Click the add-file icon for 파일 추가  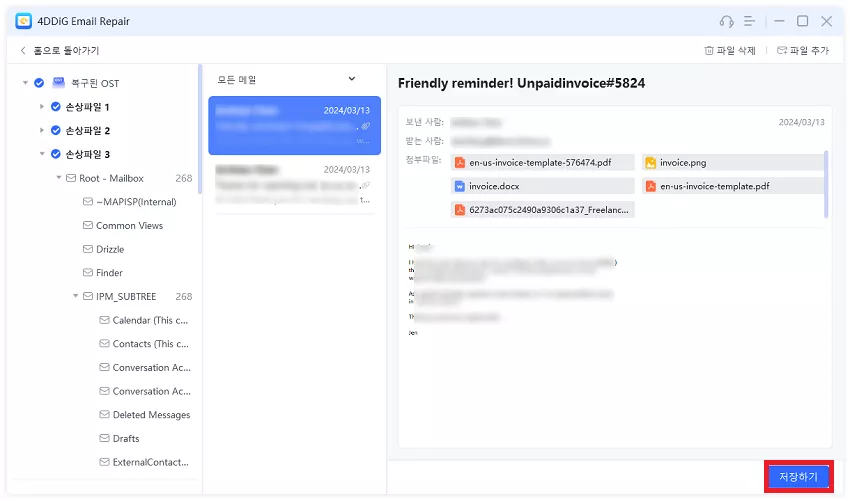782,50
